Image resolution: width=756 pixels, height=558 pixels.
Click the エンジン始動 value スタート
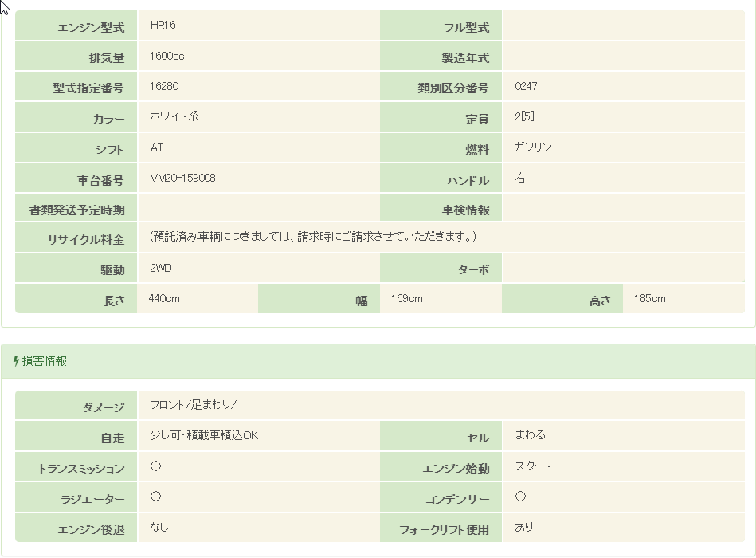(532, 466)
